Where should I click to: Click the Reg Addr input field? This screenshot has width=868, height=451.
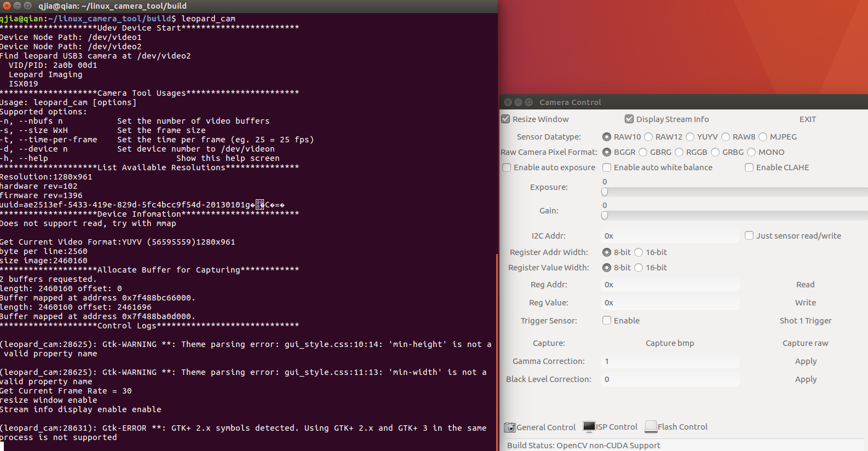[x=670, y=285]
